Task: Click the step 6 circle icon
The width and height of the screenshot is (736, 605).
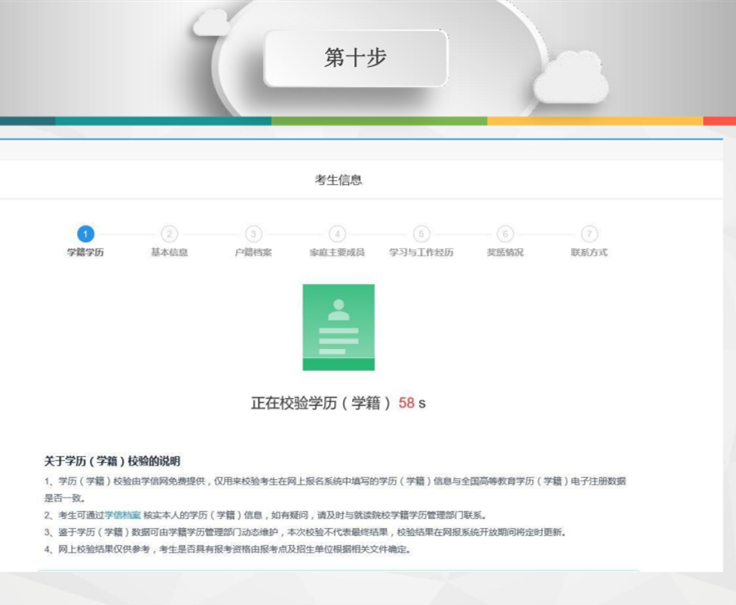Action: (505, 234)
